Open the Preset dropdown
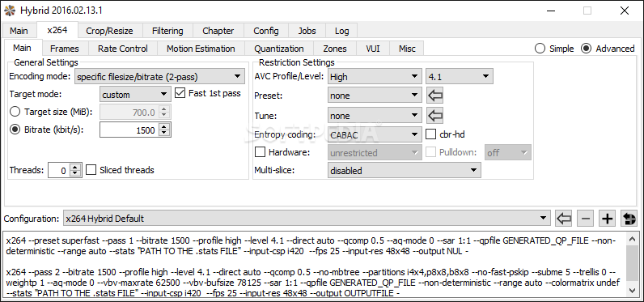Screen dimensions: 644x302 pos(375,96)
